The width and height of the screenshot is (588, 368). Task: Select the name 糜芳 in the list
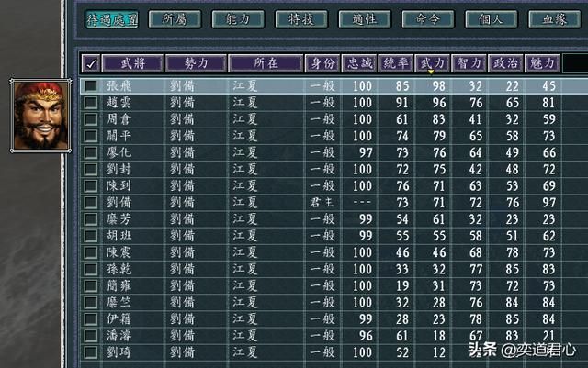click(119, 219)
